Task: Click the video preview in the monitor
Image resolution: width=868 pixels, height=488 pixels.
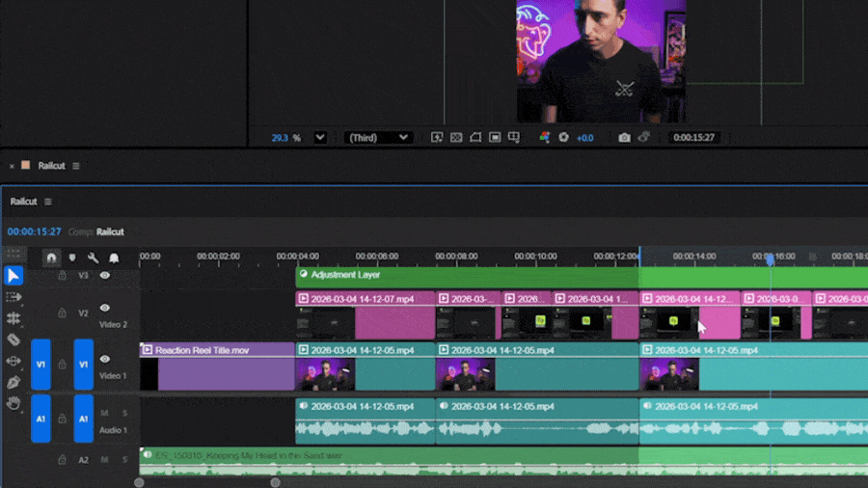Action: 601,61
